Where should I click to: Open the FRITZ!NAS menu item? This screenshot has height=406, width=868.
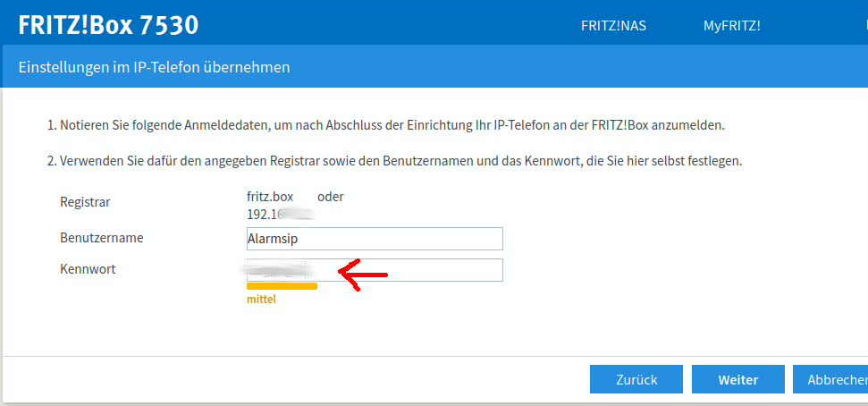[x=613, y=26]
